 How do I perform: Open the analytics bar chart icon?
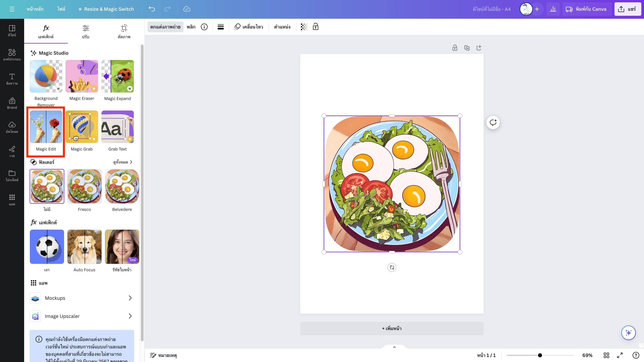point(553,9)
